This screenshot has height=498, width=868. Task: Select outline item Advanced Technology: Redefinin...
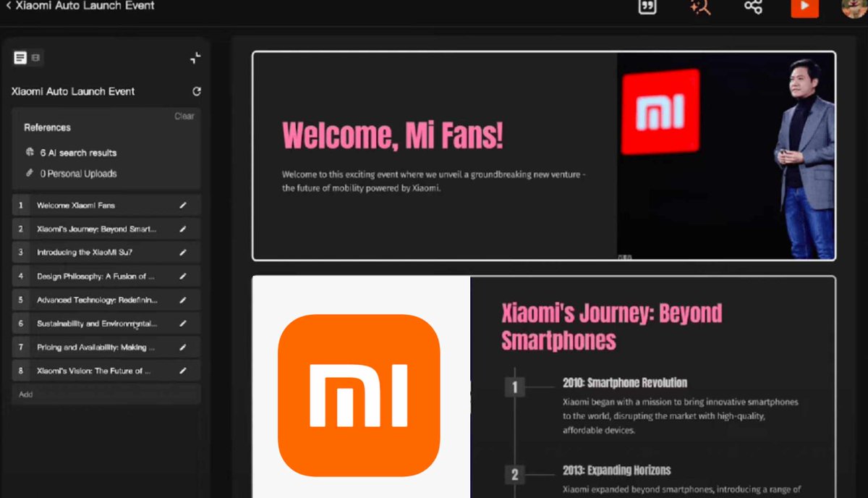(x=106, y=300)
